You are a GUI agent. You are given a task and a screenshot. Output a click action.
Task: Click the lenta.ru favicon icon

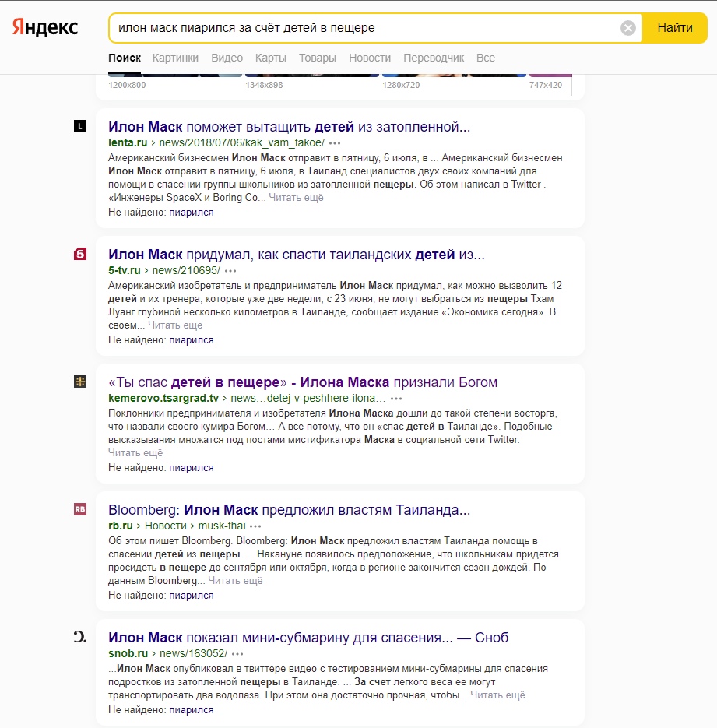[80, 126]
